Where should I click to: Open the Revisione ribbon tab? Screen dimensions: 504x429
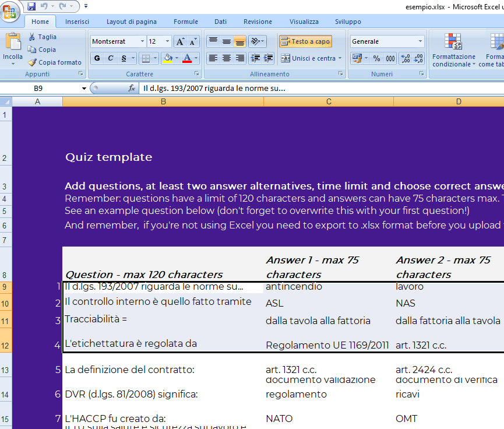(258, 22)
